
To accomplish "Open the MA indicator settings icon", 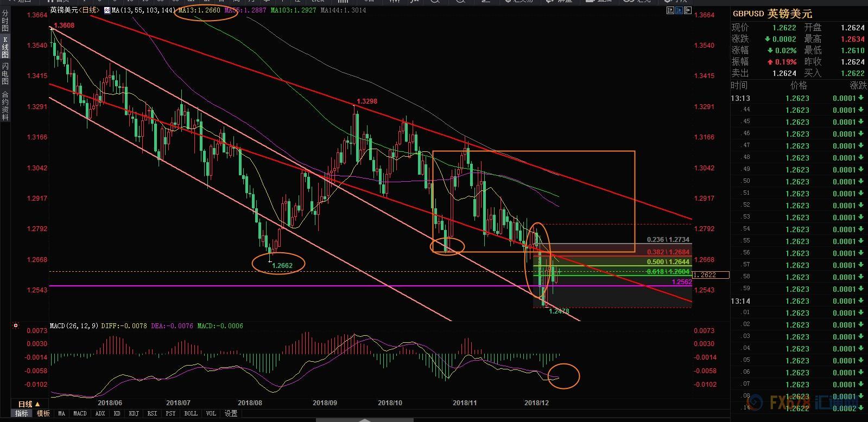I will [106, 10].
